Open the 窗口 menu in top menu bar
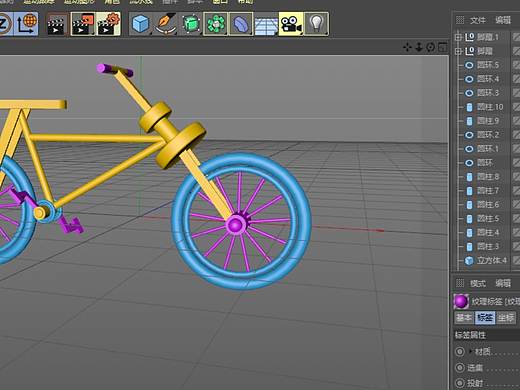Image resolution: width=520 pixels, height=390 pixels. (x=220, y=2)
